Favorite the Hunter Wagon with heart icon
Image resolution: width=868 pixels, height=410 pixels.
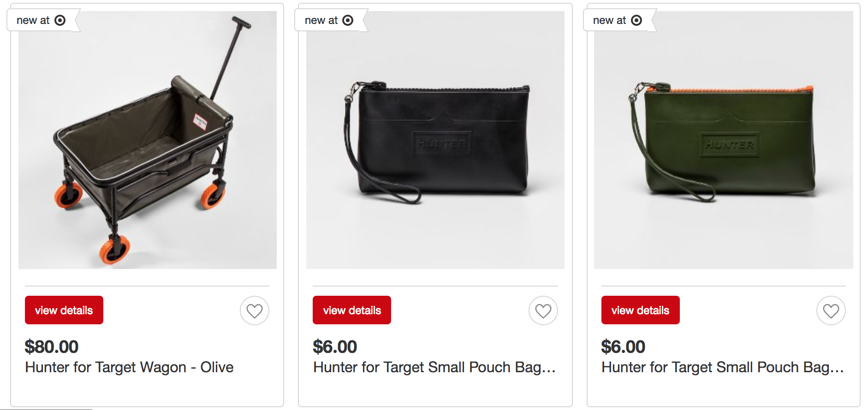pyautogui.click(x=254, y=311)
